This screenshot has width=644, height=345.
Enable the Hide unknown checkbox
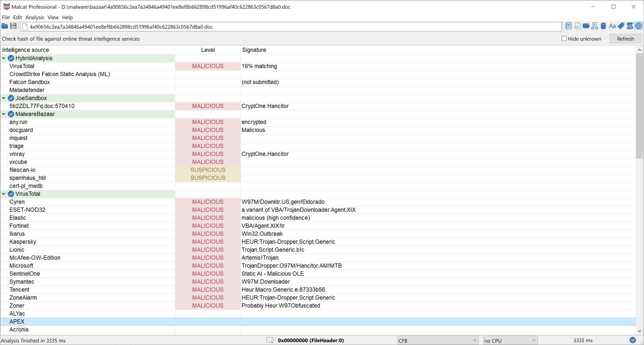tap(564, 38)
